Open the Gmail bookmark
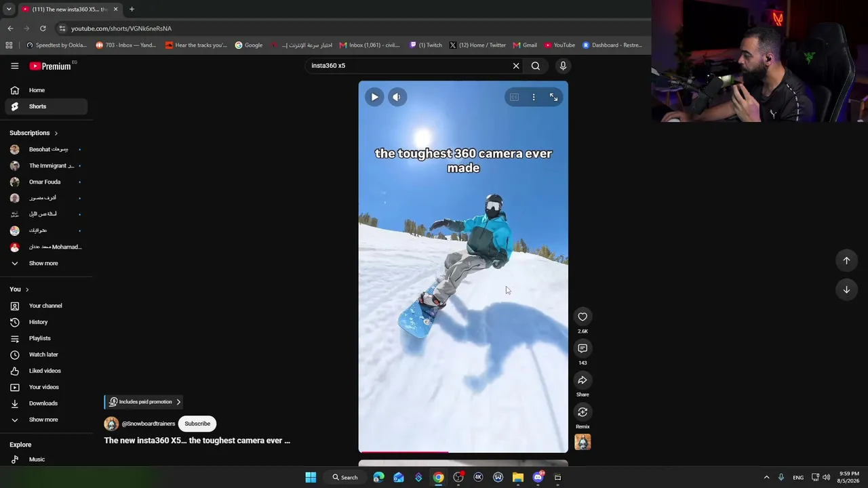Viewport: 868px width, 488px height. pyautogui.click(x=525, y=45)
